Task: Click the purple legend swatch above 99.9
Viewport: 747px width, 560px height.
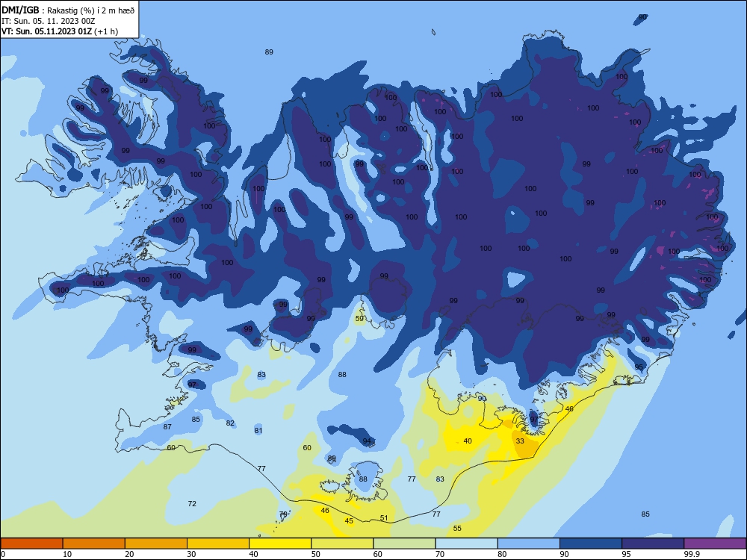Action: (715, 544)
